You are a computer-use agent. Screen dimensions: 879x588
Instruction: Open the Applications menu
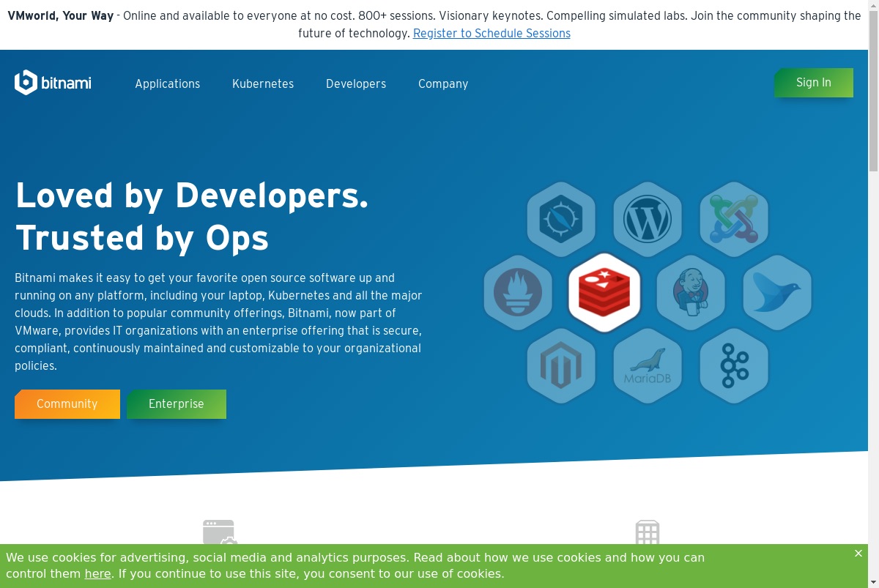(x=167, y=83)
